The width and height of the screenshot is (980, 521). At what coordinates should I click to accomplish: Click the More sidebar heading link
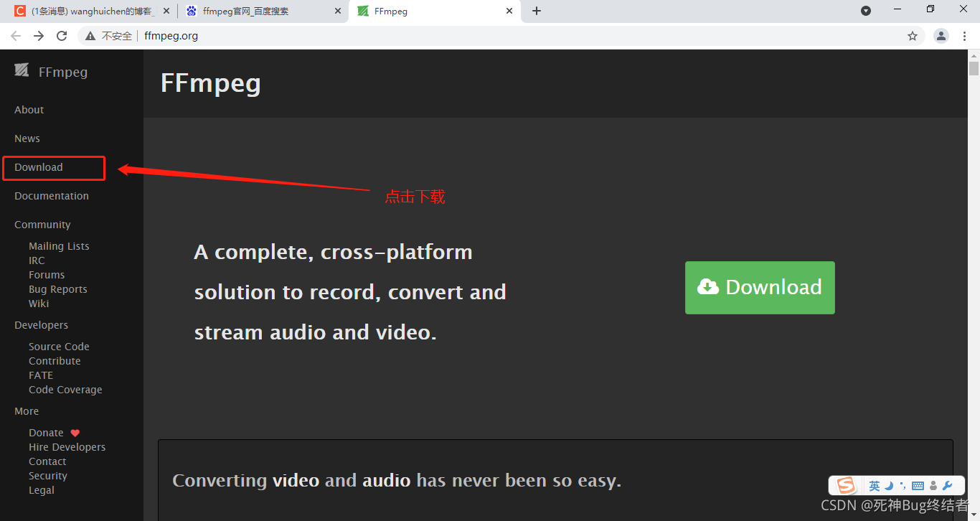(x=27, y=411)
